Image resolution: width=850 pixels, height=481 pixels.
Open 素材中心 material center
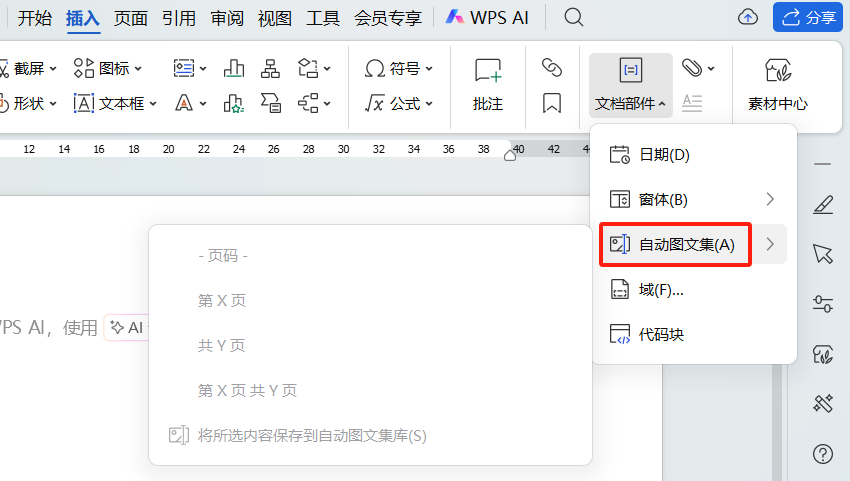click(x=777, y=84)
